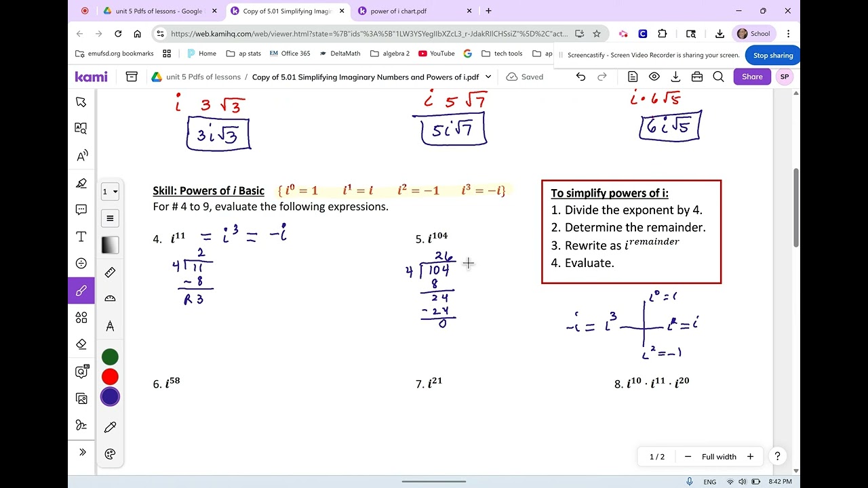Open the ap stats bookmark folder
The image size is (868, 488).
click(x=243, y=54)
